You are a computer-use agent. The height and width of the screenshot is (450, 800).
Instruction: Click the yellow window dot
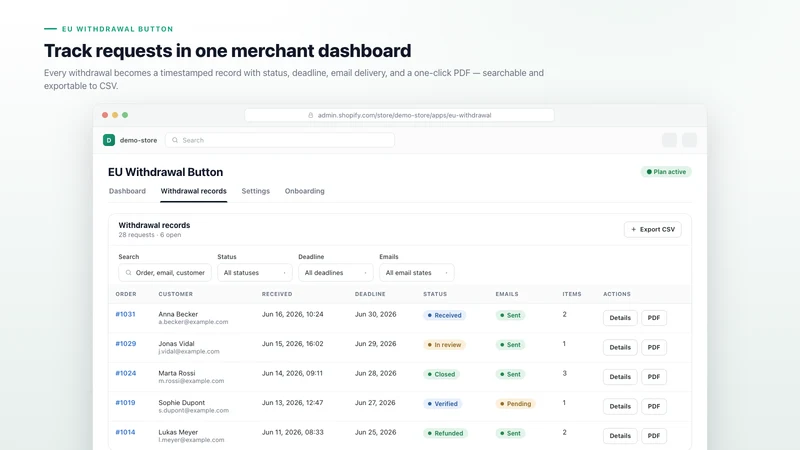tap(115, 115)
